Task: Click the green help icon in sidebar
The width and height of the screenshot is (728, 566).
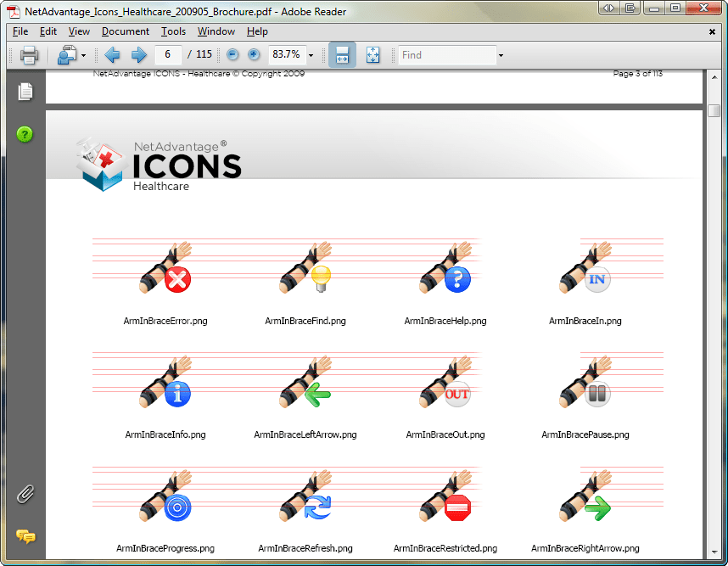Action: click(x=25, y=134)
